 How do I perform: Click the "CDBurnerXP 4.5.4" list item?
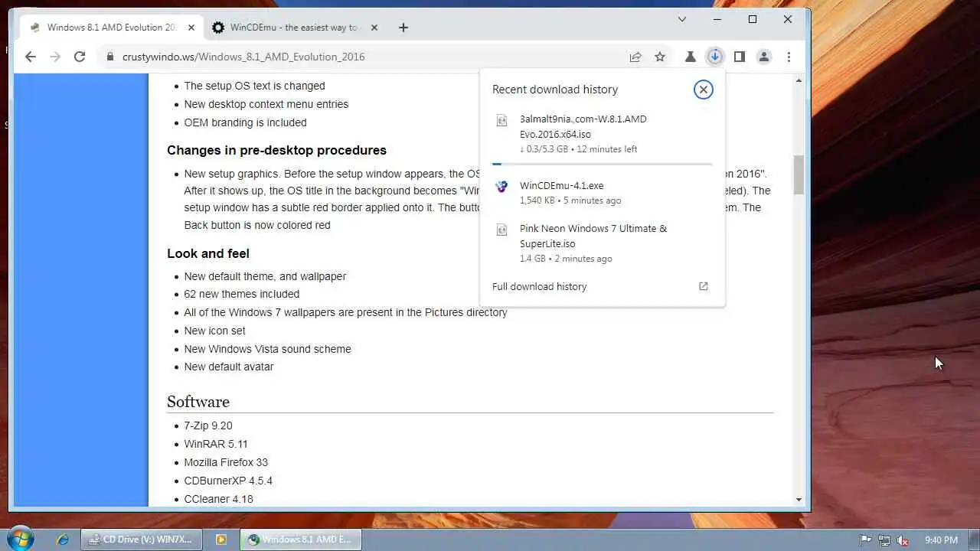(x=228, y=481)
